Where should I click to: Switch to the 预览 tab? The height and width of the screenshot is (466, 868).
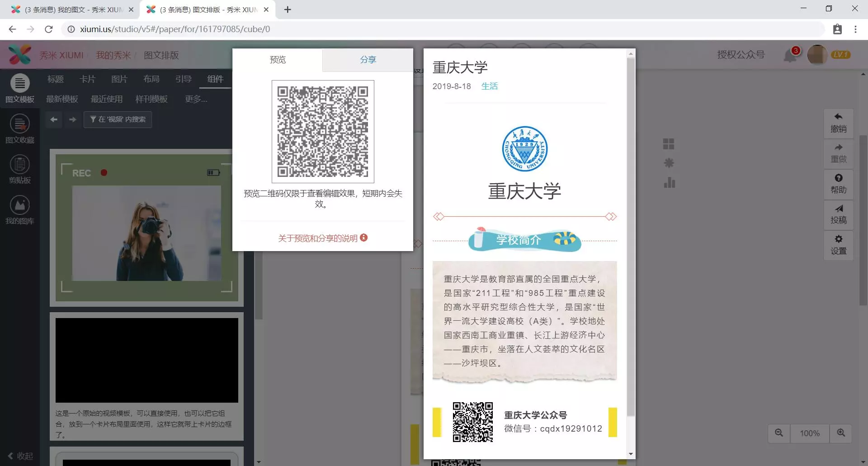(278, 60)
